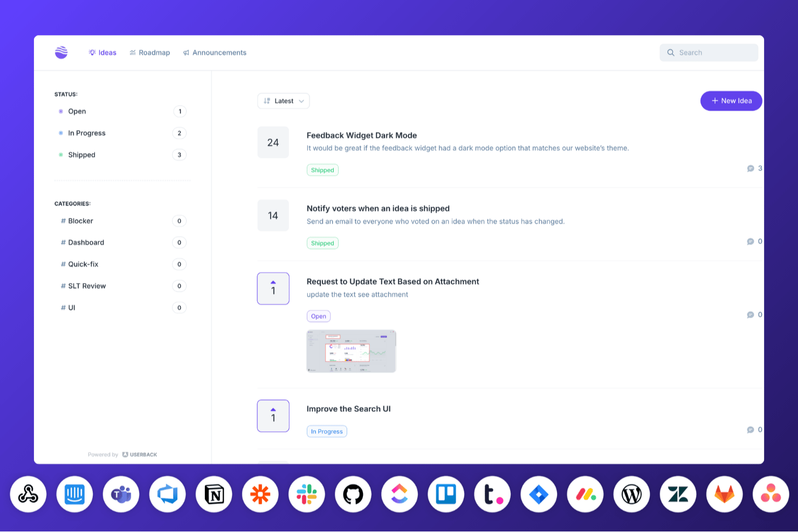Expand the Latest sort dropdown

(284, 101)
